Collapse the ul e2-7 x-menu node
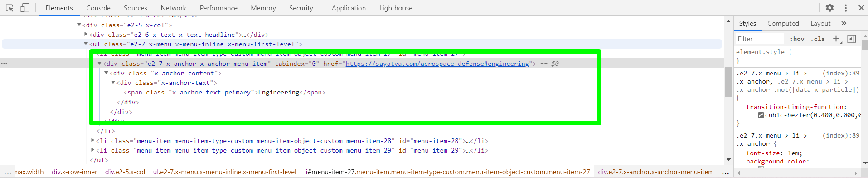Screen dimensions: 868x178 coord(86,44)
